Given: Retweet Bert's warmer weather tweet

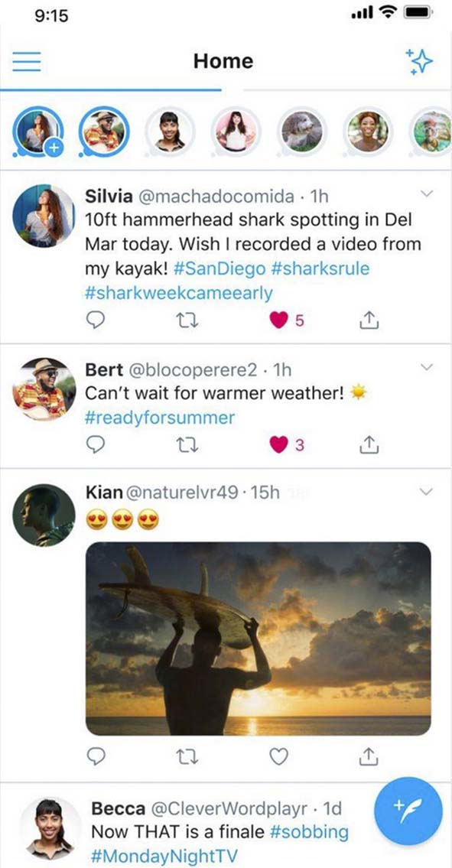Looking at the screenshot, I should coord(189,444).
